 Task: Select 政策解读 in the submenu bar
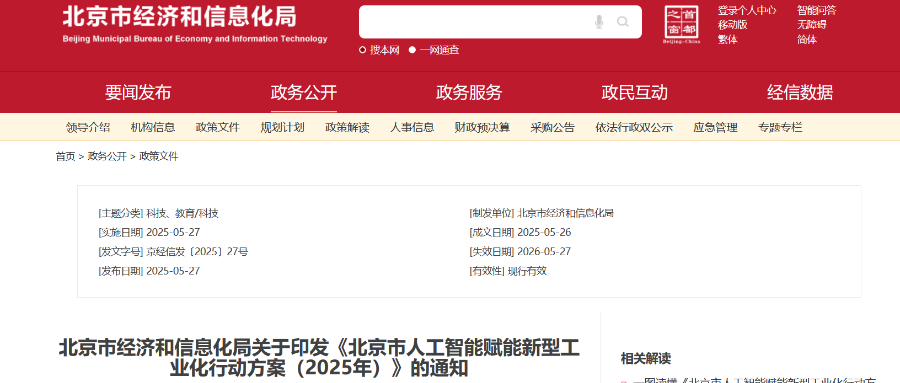point(347,127)
